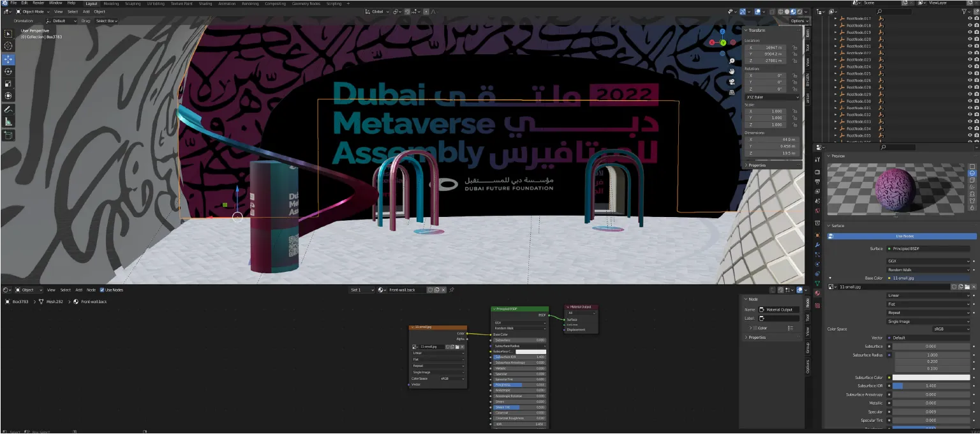Image resolution: width=980 pixels, height=434 pixels.
Task: Adjust the Subsurface IOR slider in properties
Action: [x=932, y=386]
